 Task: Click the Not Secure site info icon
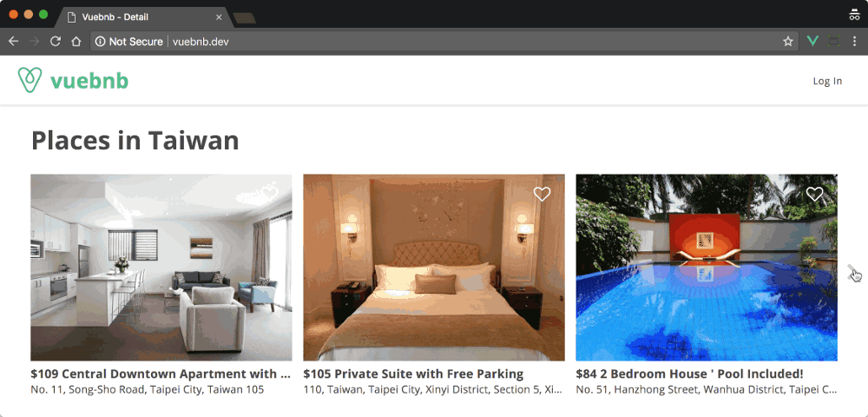pyautogui.click(x=100, y=42)
